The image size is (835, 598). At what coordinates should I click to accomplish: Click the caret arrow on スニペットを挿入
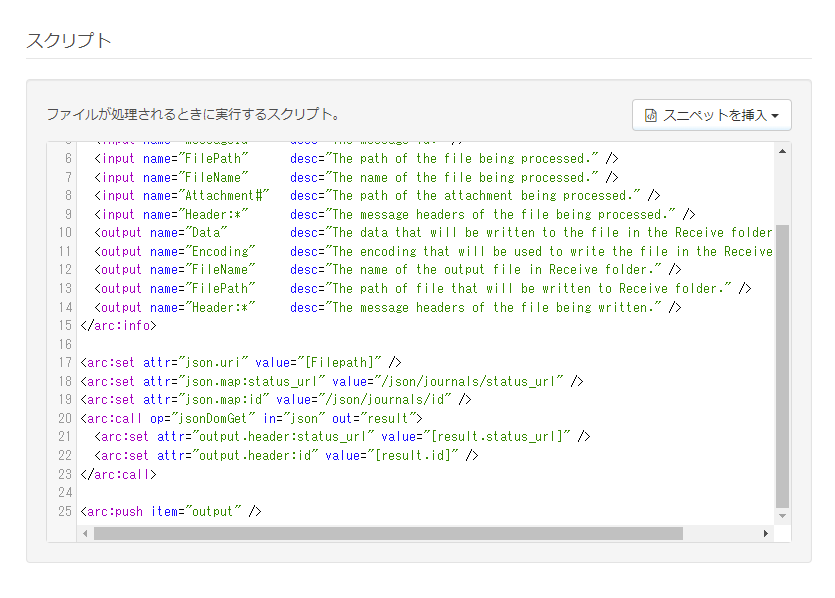coord(775,116)
